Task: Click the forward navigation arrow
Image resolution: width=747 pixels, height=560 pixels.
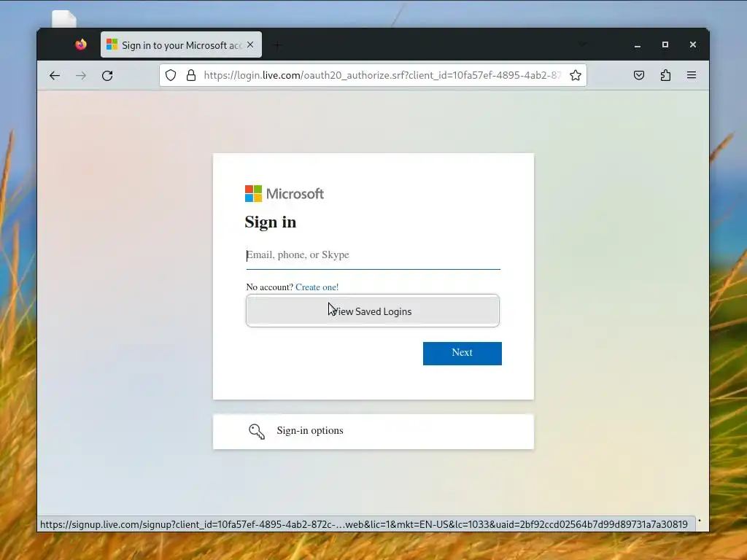Action: coord(81,75)
